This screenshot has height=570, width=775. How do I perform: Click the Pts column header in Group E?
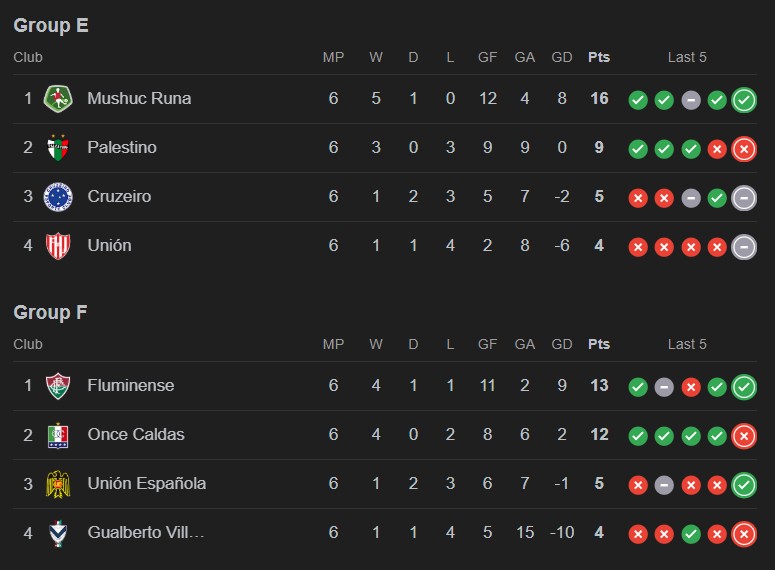598,58
